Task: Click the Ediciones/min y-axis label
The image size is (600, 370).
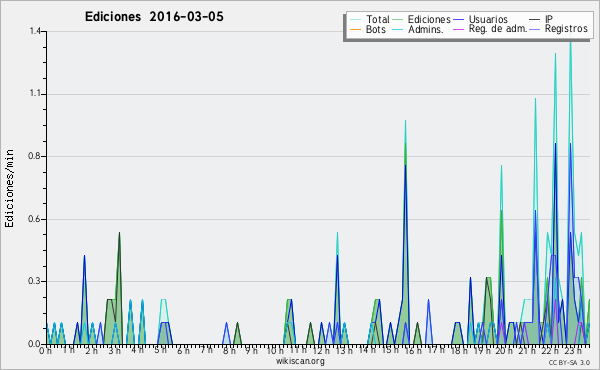Action: pyautogui.click(x=9, y=188)
